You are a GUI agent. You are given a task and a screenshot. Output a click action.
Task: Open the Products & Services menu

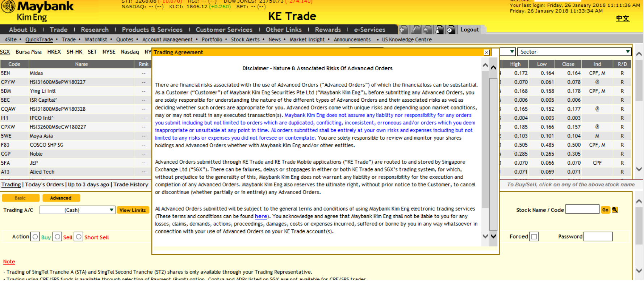click(152, 30)
